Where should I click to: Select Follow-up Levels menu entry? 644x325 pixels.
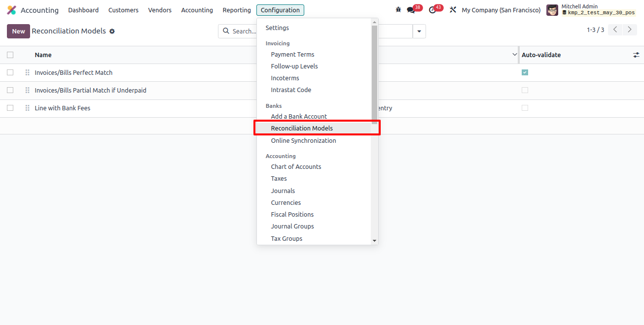click(294, 66)
